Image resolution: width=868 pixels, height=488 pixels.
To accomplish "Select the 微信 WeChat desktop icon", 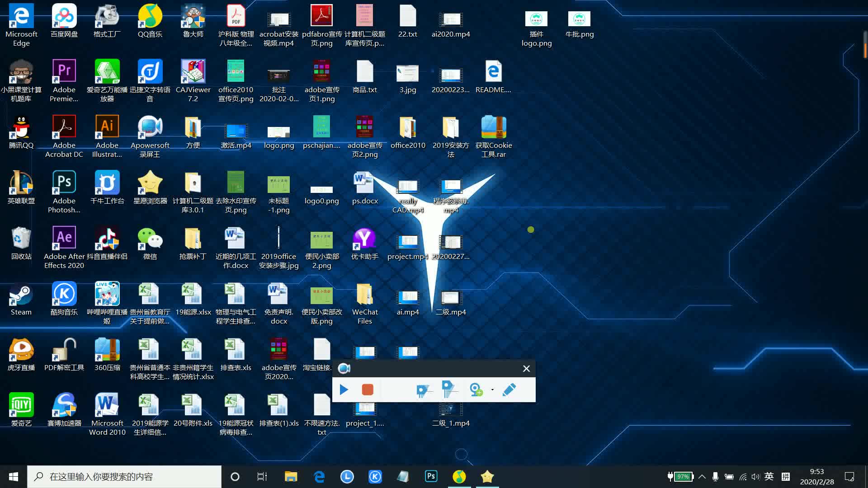I will tap(150, 243).
